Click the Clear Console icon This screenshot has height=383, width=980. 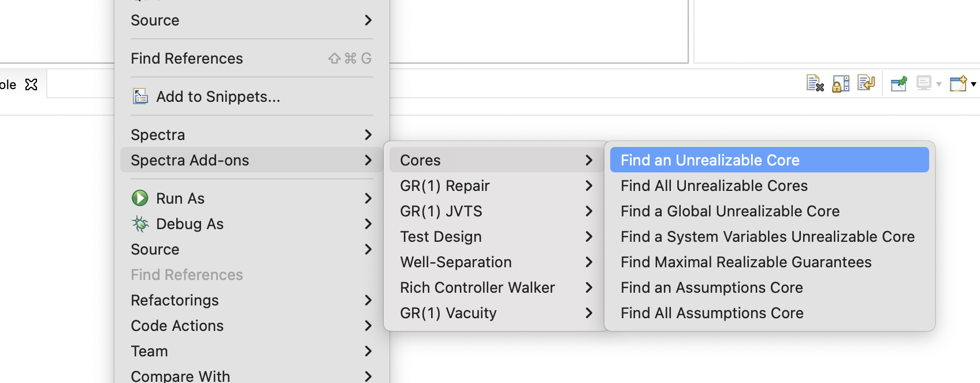pos(815,84)
